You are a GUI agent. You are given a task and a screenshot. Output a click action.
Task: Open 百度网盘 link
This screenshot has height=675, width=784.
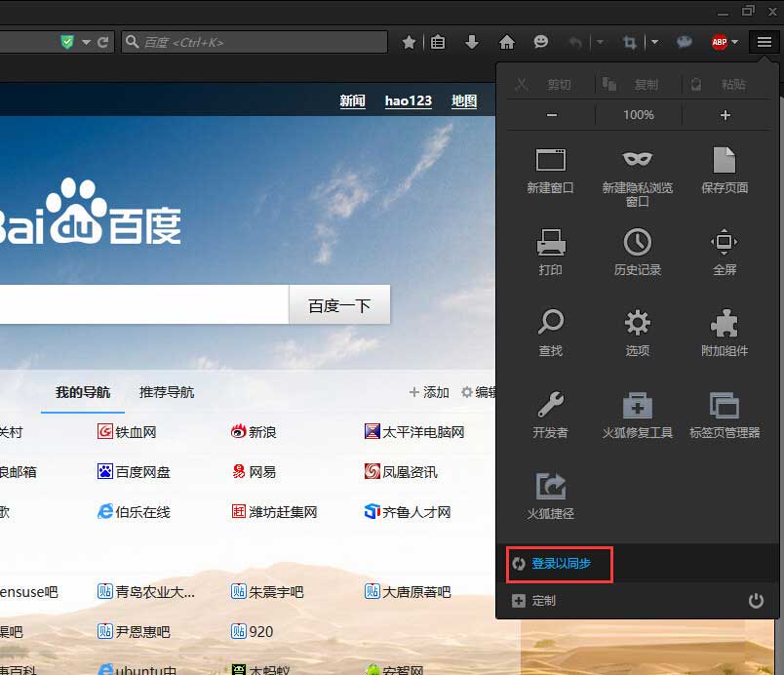(134, 472)
